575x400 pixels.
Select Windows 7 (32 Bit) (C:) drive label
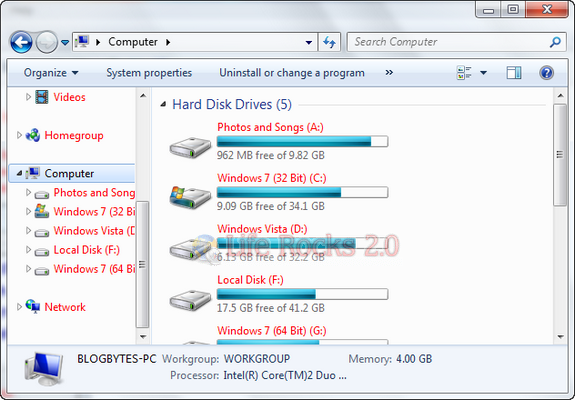pyautogui.click(x=272, y=178)
